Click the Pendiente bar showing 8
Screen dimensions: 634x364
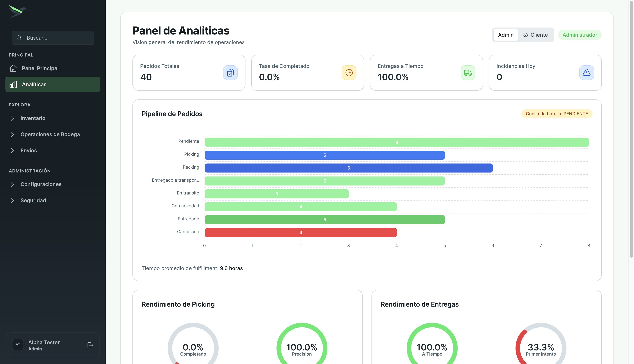[397, 142]
